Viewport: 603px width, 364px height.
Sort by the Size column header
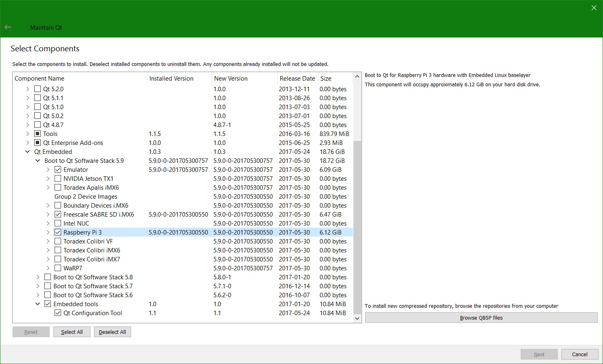[x=335, y=78]
